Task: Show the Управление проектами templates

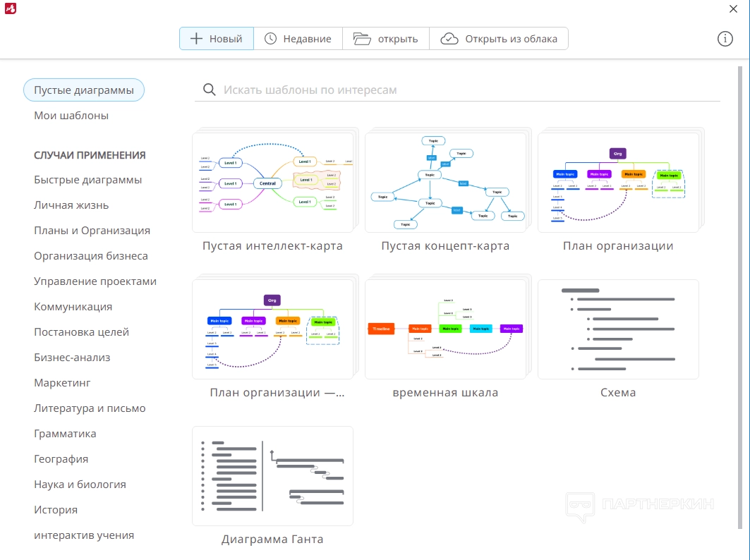Action: click(95, 281)
